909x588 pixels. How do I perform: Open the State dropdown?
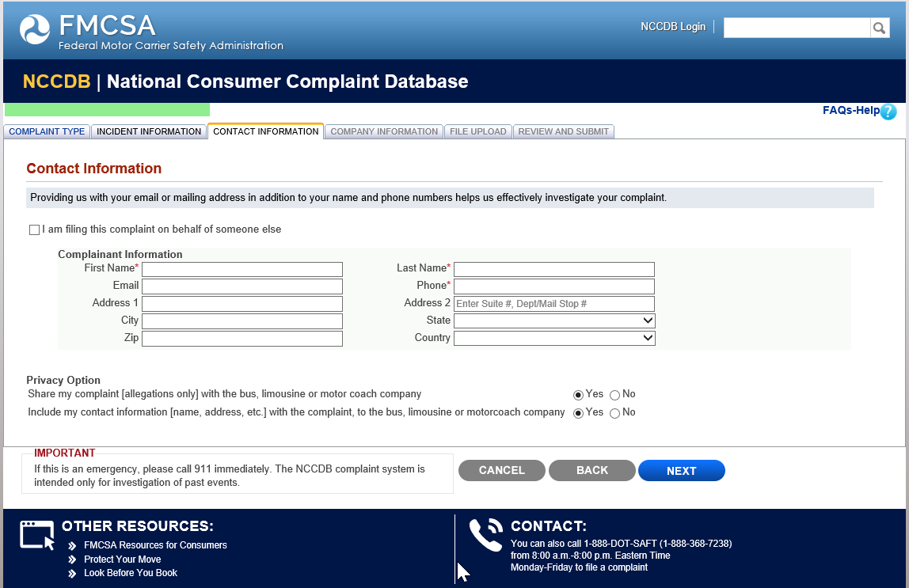pyautogui.click(x=554, y=321)
